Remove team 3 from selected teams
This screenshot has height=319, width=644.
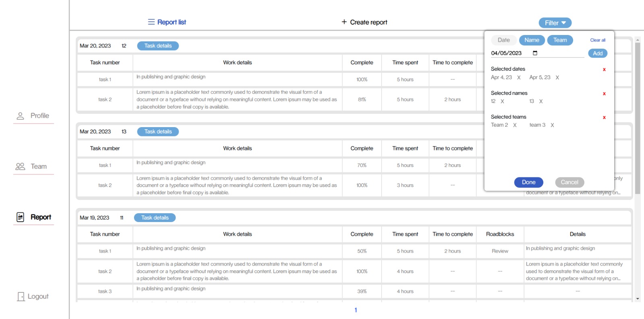pos(552,125)
